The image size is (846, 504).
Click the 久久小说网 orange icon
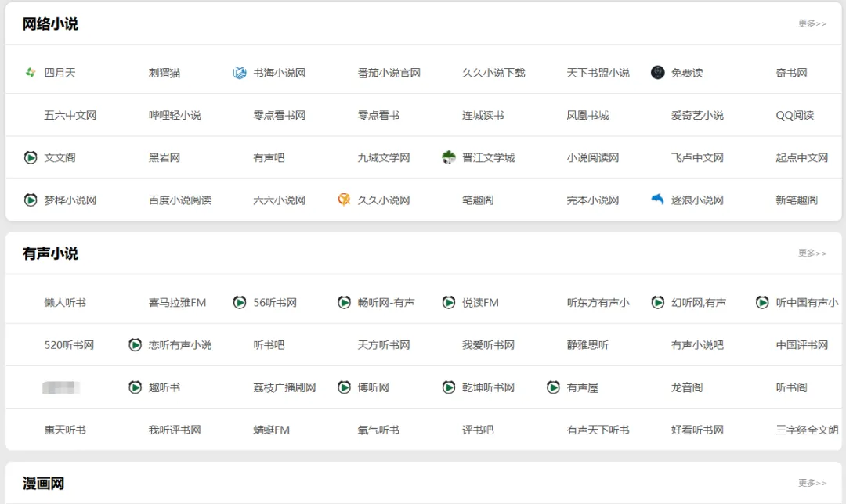[344, 200]
